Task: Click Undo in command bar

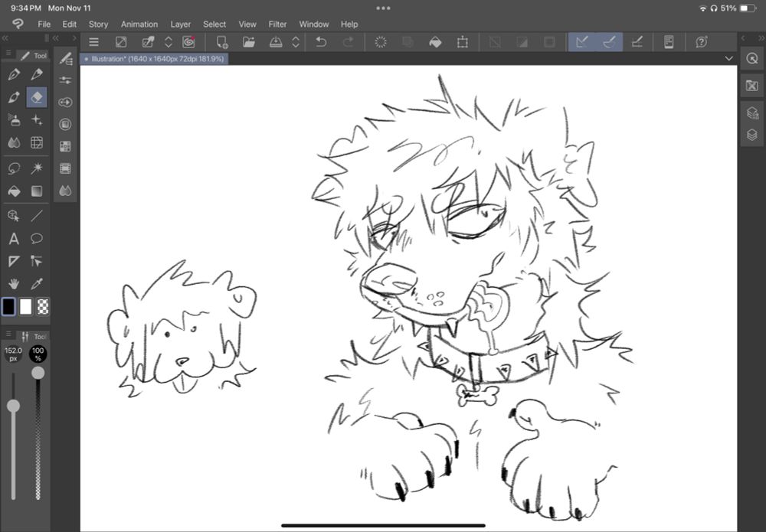Action: click(x=321, y=42)
